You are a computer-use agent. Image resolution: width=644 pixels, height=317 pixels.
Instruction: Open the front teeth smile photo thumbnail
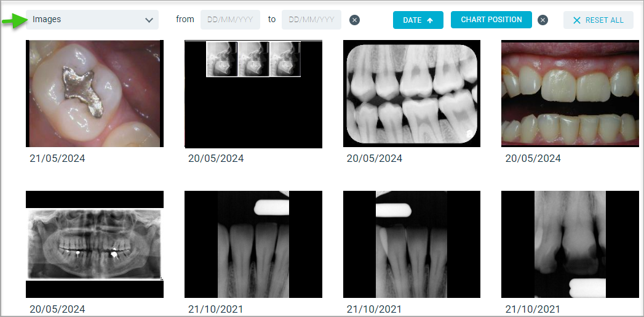[x=570, y=94]
